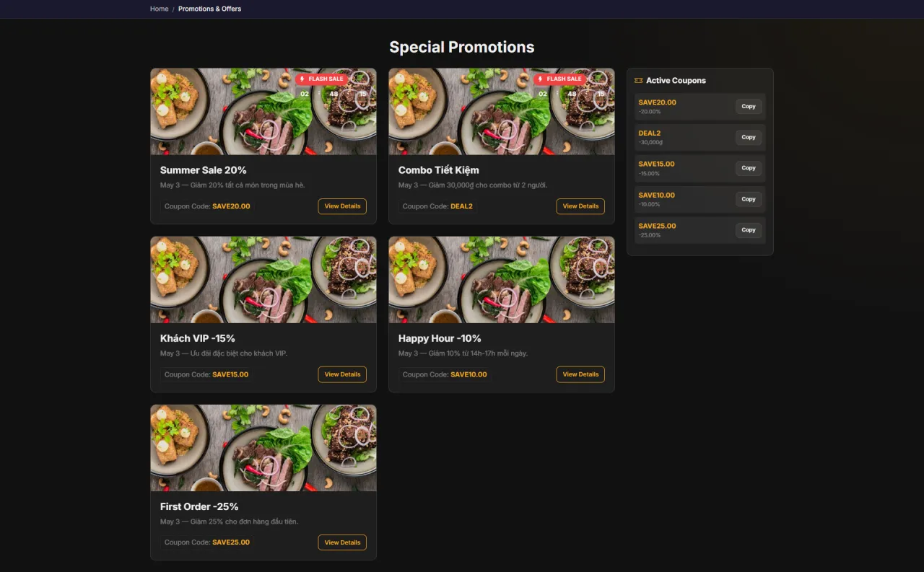Click coupon code SAVE20.00 on Summer Sale card
Image resolution: width=924 pixels, height=572 pixels.
231,206
